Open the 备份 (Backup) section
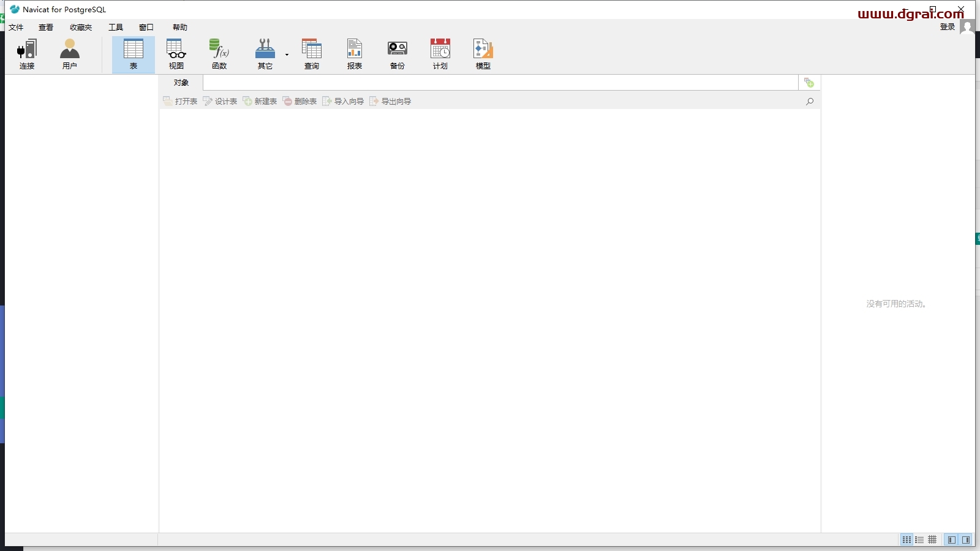The width and height of the screenshot is (980, 551). [398, 54]
